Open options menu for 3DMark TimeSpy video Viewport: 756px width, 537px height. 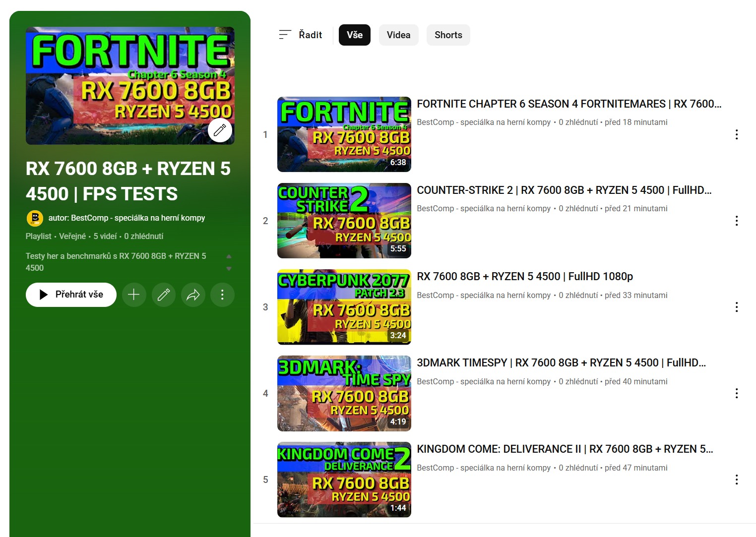(x=737, y=393)
